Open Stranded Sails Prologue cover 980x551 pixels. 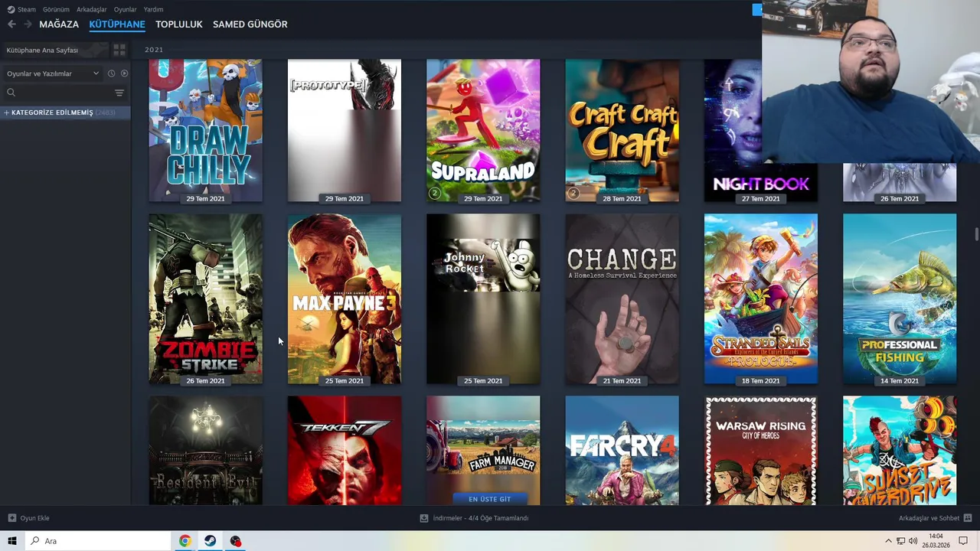[761, 298]
